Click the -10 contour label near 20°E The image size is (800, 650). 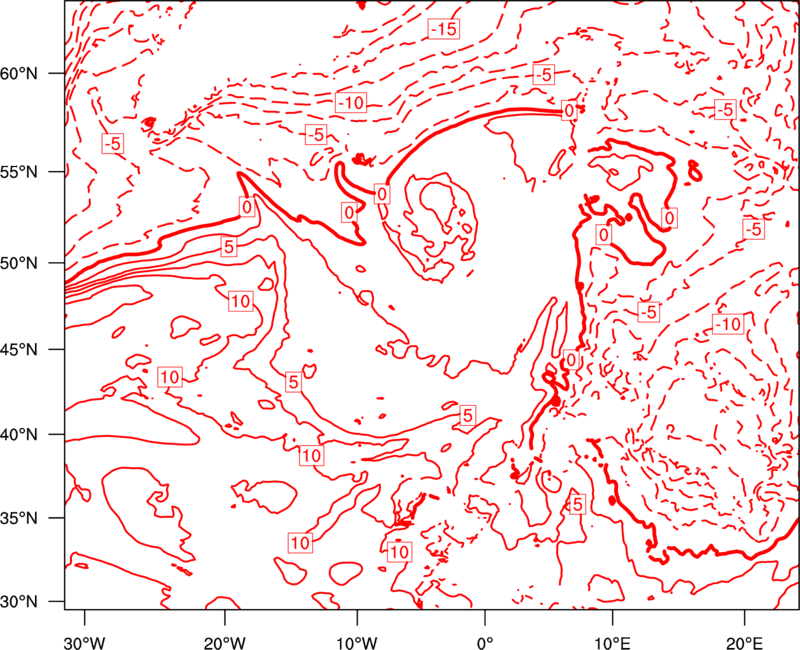coord(728,324)
